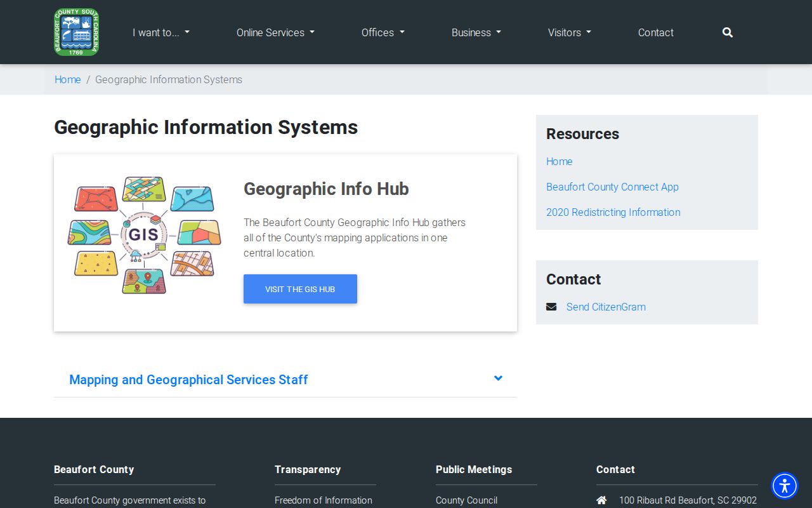
Task: Click the house icon by the address
Action: pos(601,500)
